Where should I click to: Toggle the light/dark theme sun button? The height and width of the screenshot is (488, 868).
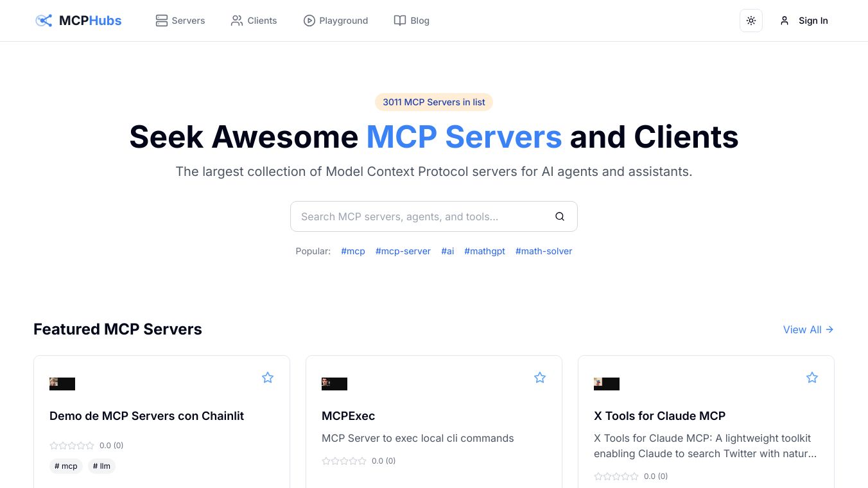[x=751, y=21]
